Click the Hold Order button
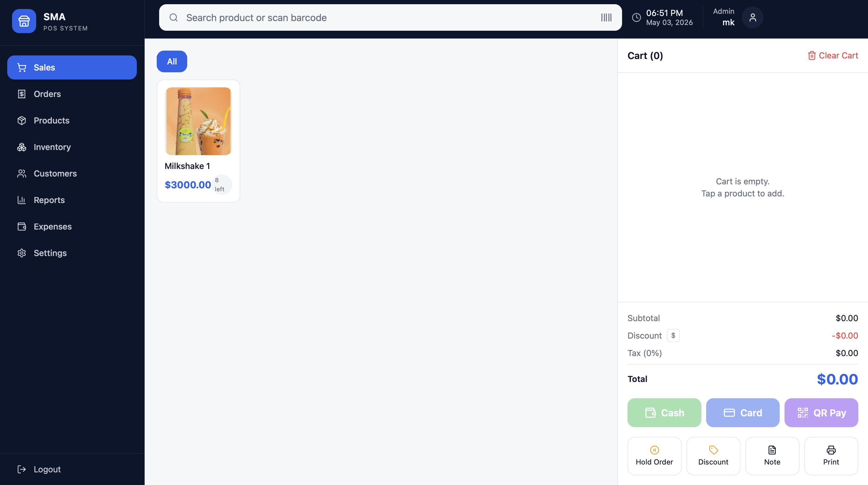 654,456
